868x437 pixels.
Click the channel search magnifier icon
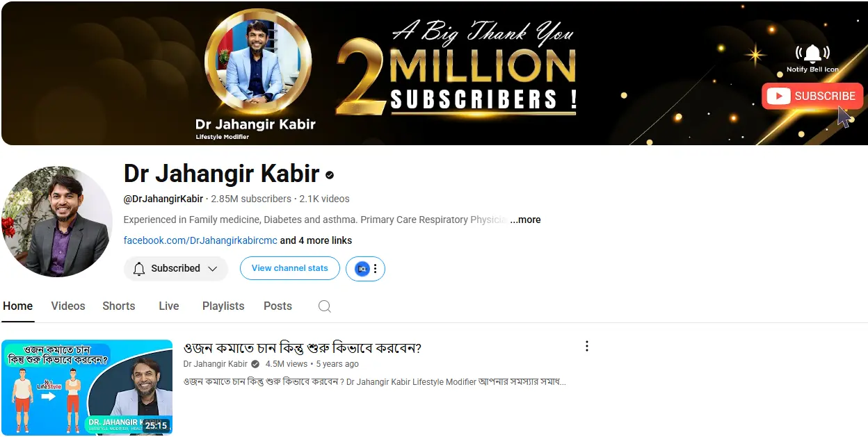(x=324, y=306)
